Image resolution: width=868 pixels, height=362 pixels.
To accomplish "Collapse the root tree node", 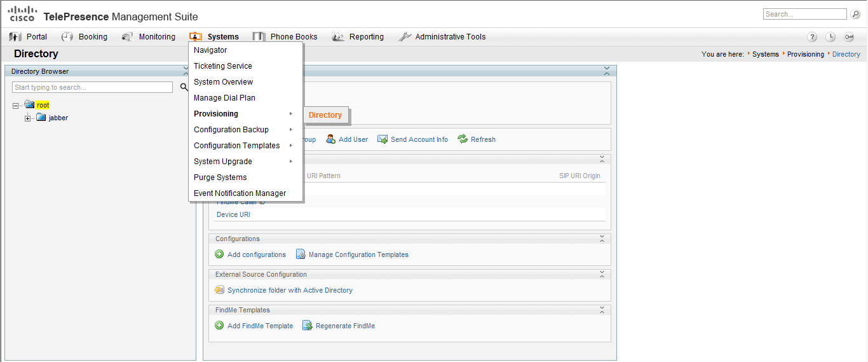I will point(15,106).
